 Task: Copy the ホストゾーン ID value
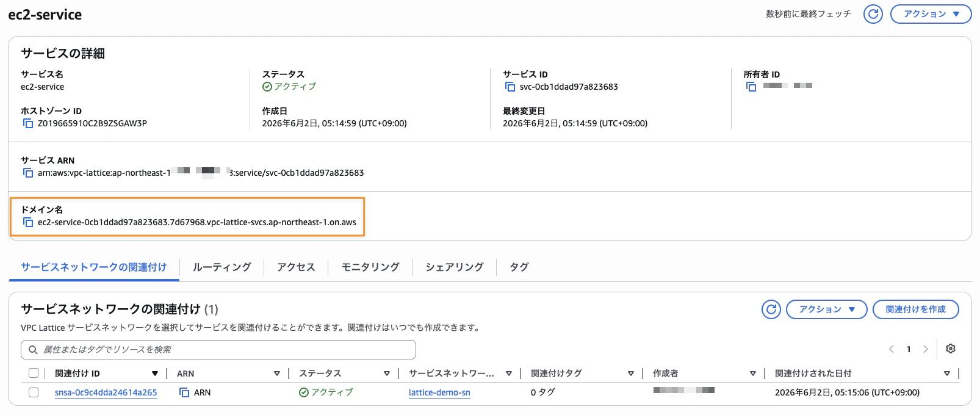[28, 123]
